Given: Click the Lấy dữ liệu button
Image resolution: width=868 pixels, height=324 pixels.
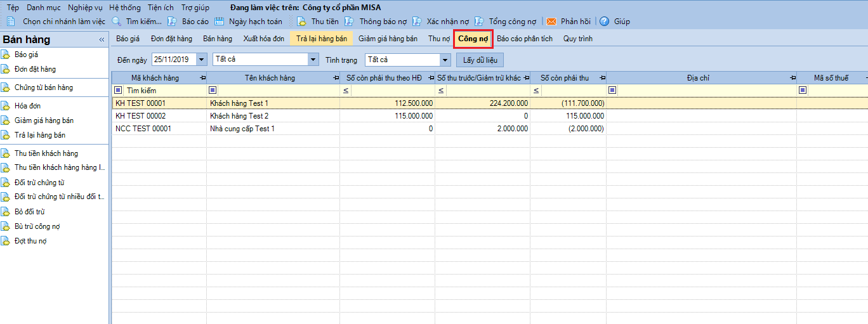Looking at the screenshot, I should [480, 60].
